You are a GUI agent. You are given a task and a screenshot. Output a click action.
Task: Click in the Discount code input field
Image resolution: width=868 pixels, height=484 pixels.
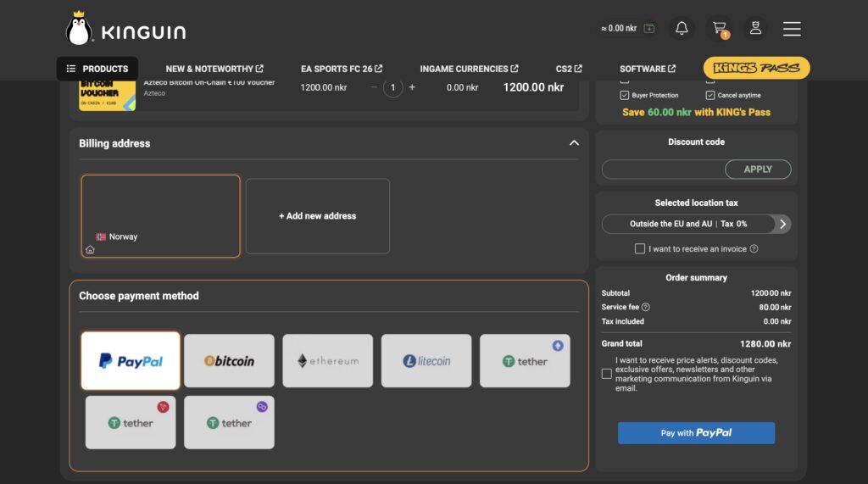[x=663, y=170]
